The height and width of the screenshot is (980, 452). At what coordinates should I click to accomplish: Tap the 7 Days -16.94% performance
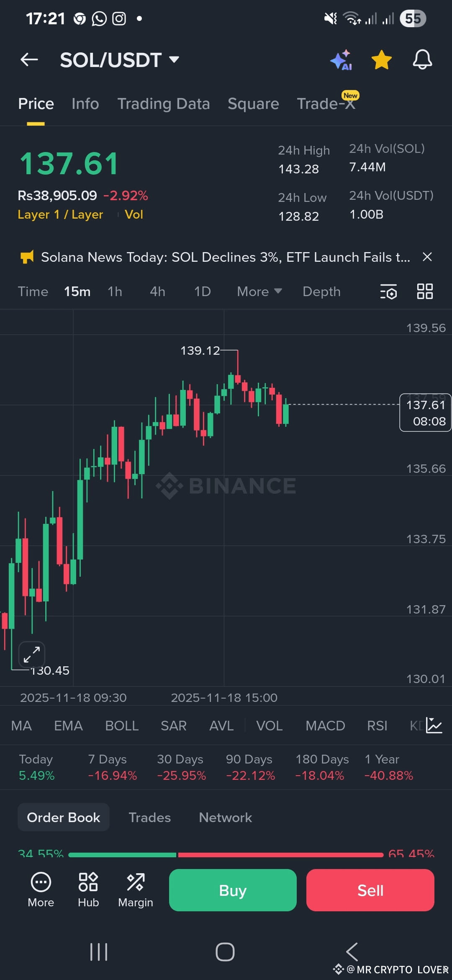113,767
